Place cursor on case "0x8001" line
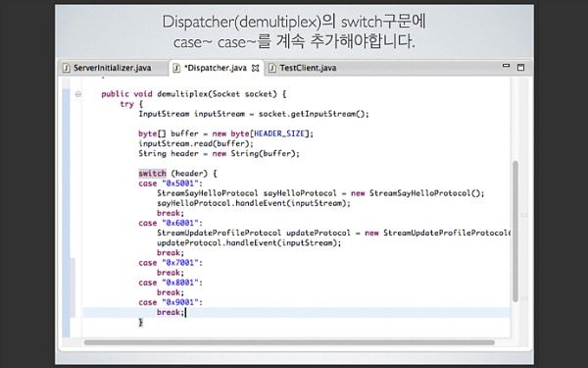 click(171, 283)
